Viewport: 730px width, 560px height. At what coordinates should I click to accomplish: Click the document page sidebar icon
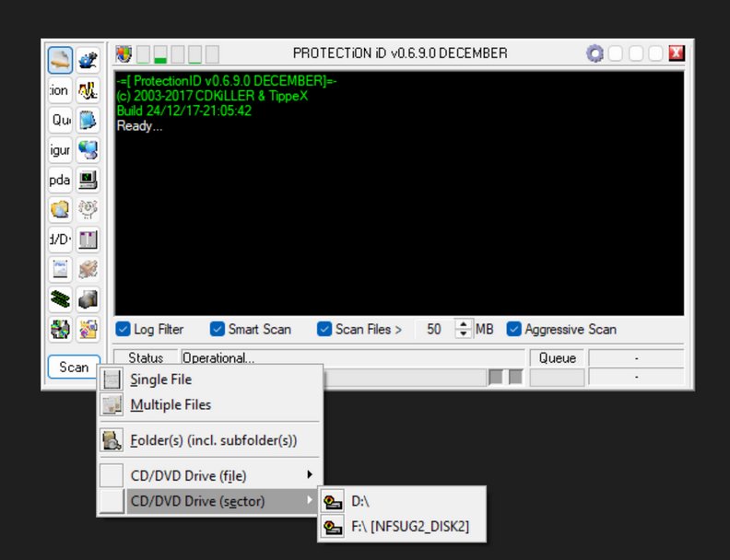pyautogui.click(x=60, y=269)
